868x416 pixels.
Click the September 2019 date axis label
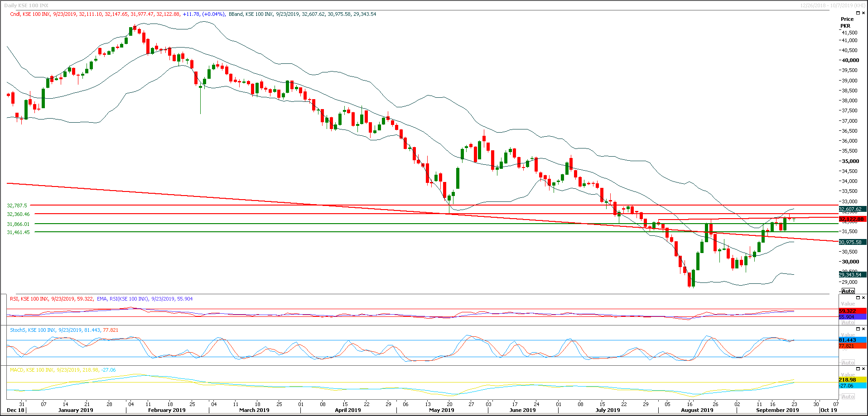tap(776, 410)
